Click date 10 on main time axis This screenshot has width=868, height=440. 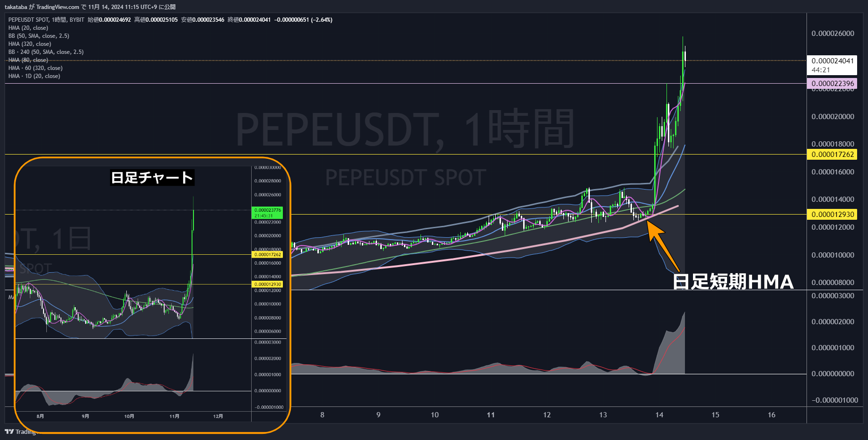tap(435, 415)
